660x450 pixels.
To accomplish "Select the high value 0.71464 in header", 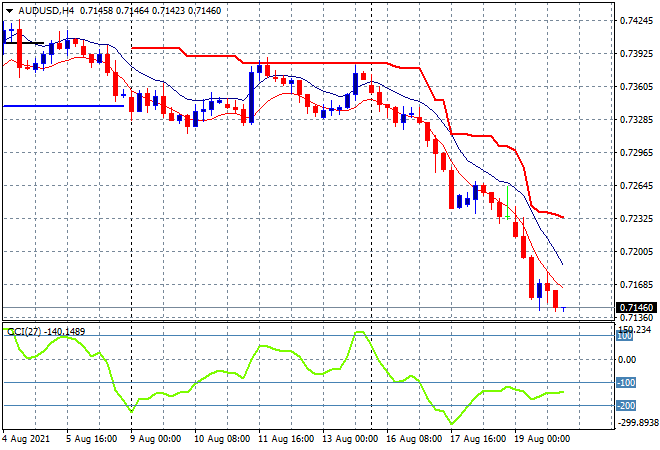I will 132,11.
